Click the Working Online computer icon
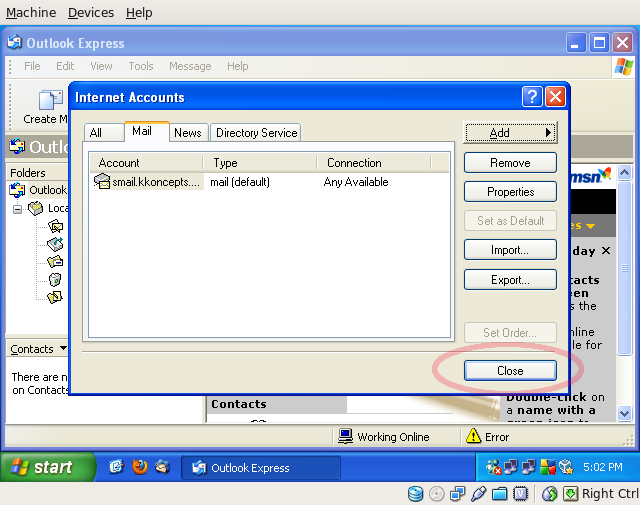This screenshot has width=640, height=505. point(345,436)
